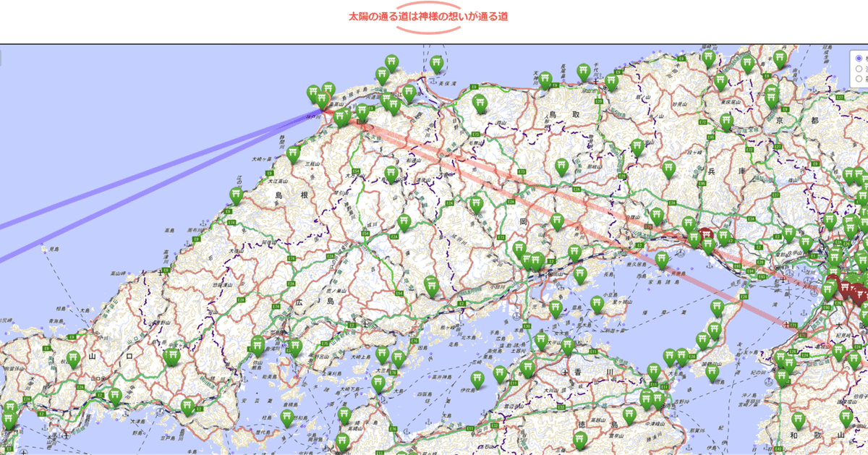Click shrine marker on 伊吹島 island in Seto sea
This screenshot has height=455, width=868.
477,379
